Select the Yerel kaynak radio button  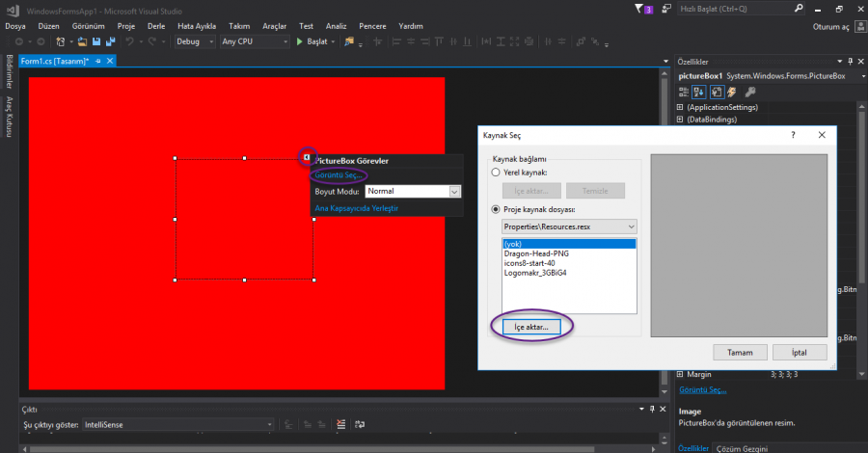[496, 173]
